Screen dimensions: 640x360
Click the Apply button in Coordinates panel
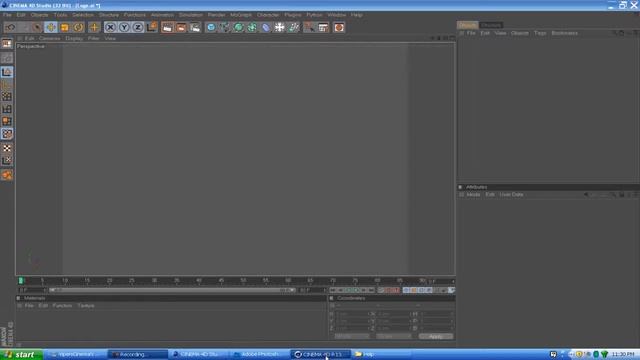point(436,336)
